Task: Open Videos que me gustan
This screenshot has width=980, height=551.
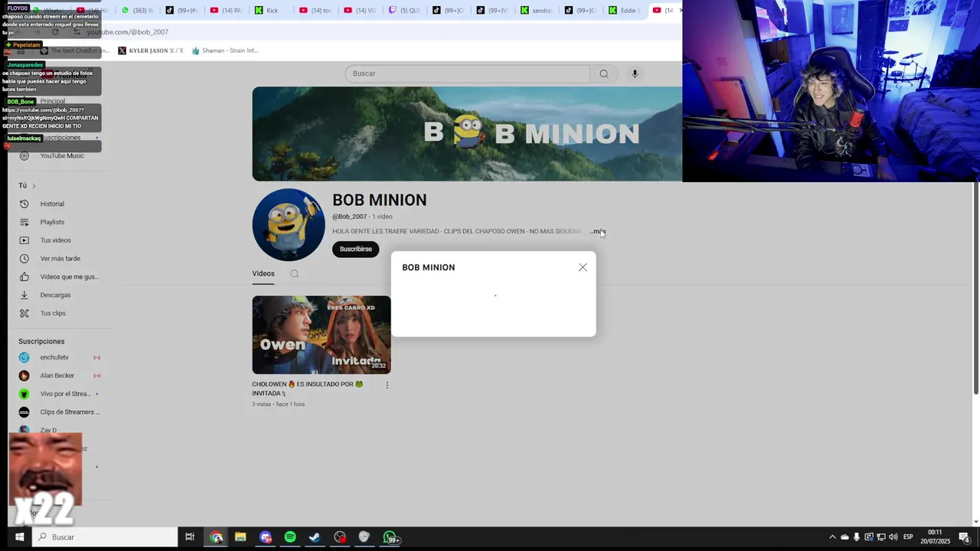Action: [x=69, y=277]
